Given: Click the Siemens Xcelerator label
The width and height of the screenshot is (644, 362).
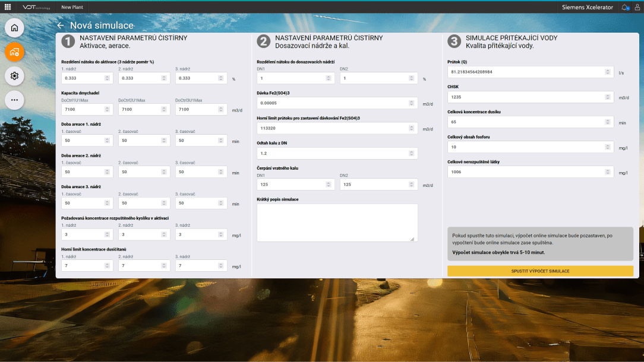Looking at the screenshot, I should (588, 7).
